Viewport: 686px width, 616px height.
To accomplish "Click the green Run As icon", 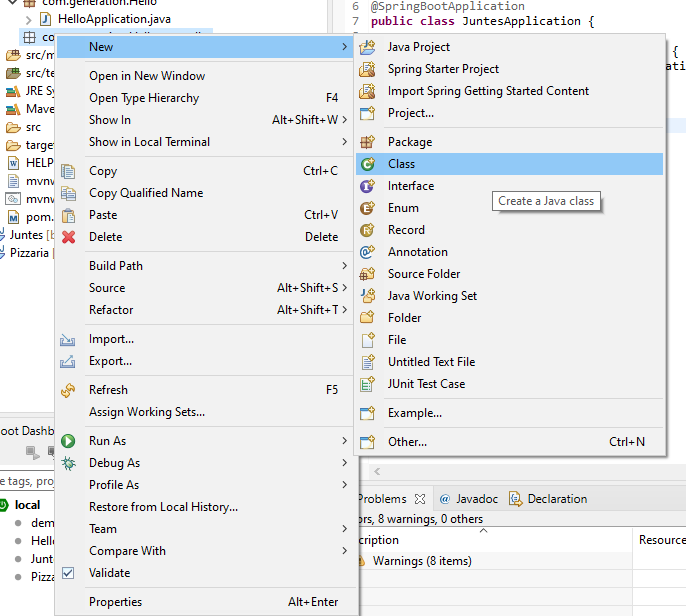I will [x=68, y=441].
